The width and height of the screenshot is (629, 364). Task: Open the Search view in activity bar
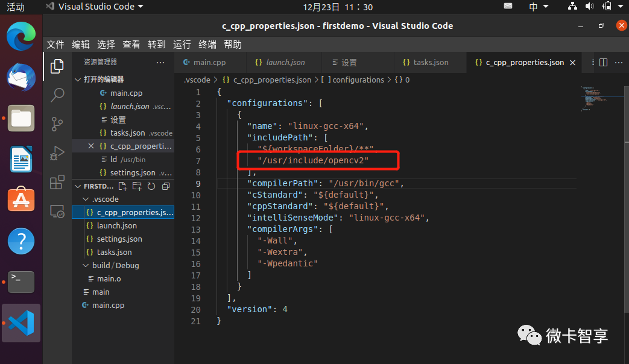pyautogui.click(x=57, y=95)
